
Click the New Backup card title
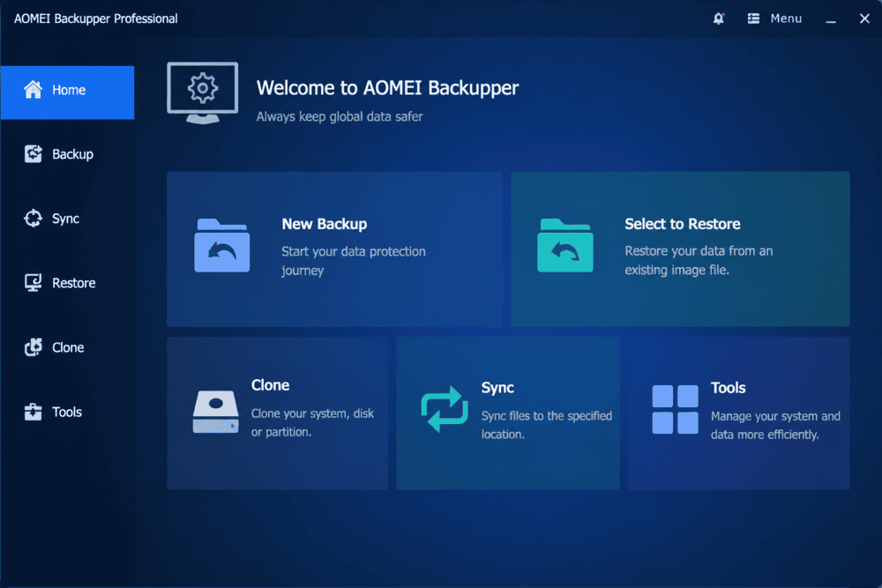click(324, 224)
